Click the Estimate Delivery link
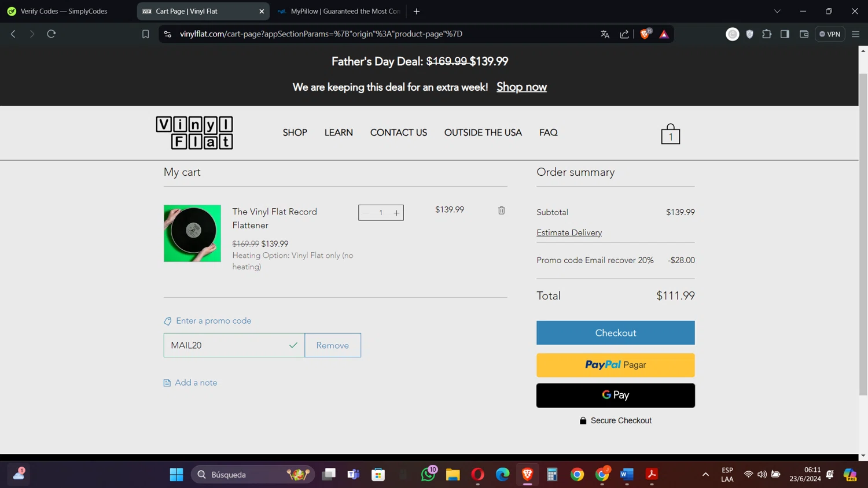 tap(569, 232)
